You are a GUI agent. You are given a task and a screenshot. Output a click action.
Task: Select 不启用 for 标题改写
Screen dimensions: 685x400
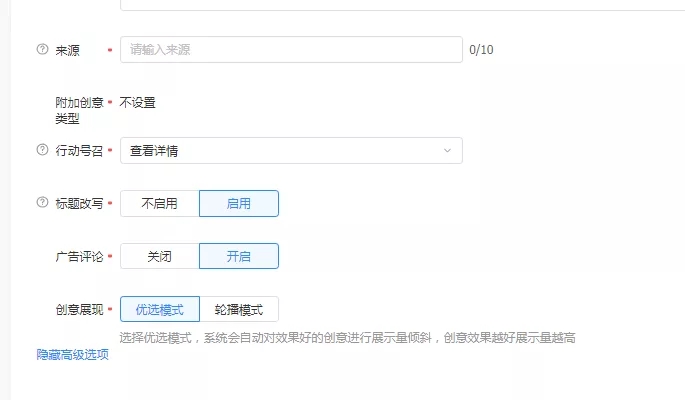(x=159, y=203)
